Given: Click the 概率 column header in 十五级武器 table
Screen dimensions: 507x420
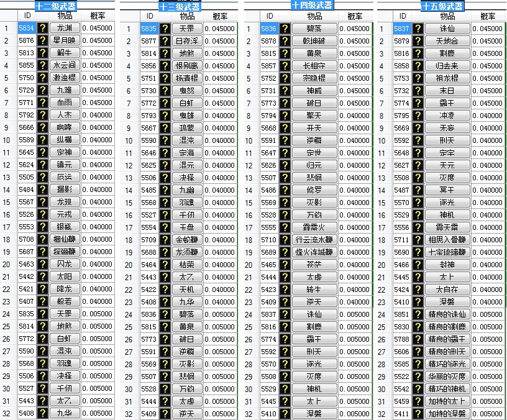Looking at the screenshot, I should [488, 16].
